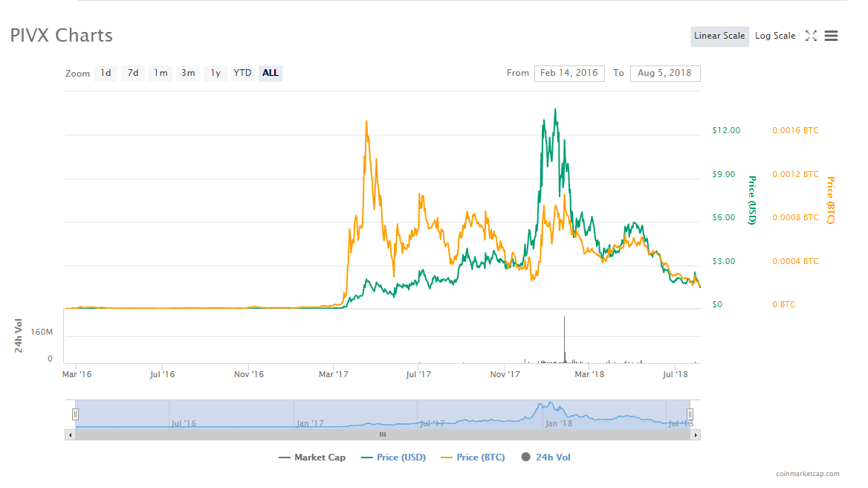Select the ALL zoom range
Image resolution: width=868 pixels, height=488 pixels.
(x=271, y=73)
